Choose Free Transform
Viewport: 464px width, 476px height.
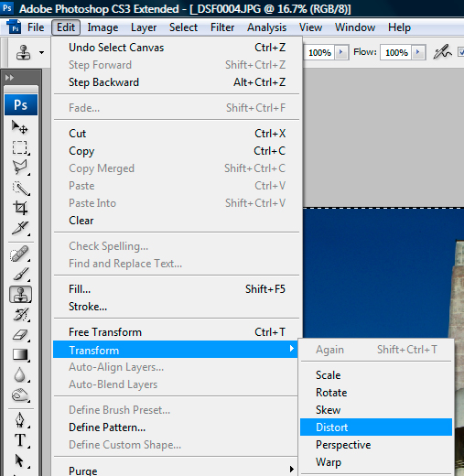(x=177, y=332)
